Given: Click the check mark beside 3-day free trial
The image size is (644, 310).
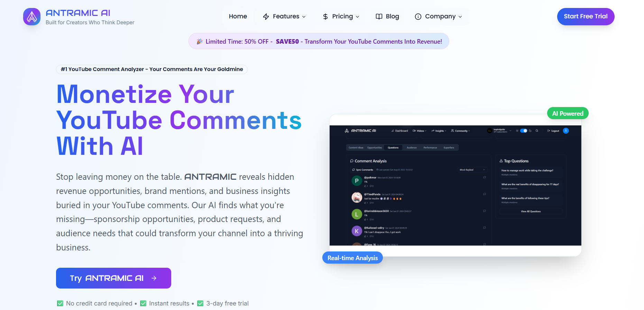Looking at the screenshot, I should tap(200, 303).
